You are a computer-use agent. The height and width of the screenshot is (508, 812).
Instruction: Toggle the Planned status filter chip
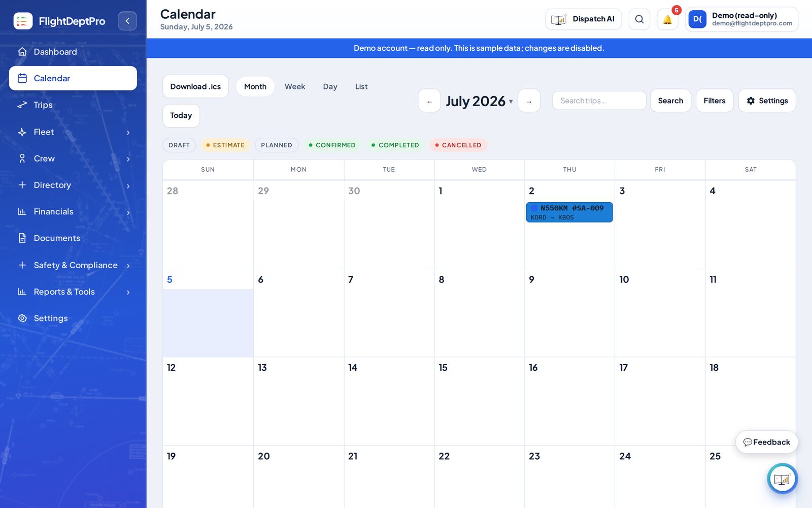click(x=277, y=145)
